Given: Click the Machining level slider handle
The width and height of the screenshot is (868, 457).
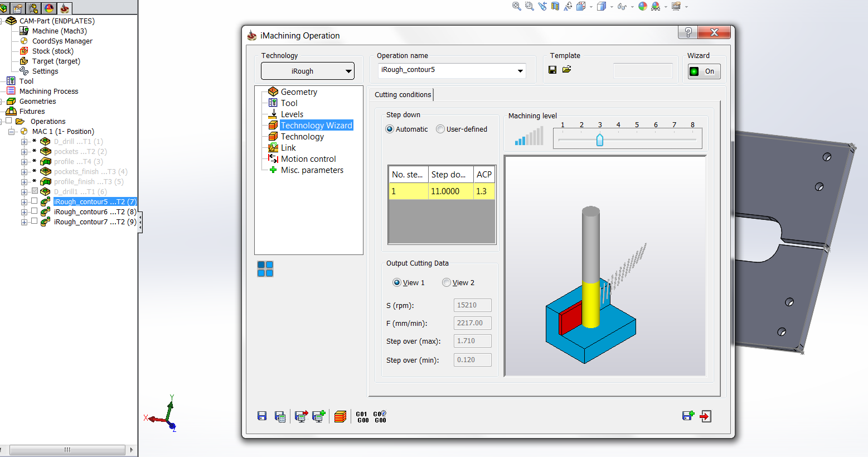Looking at the screenshot, I should coord(600,139).
